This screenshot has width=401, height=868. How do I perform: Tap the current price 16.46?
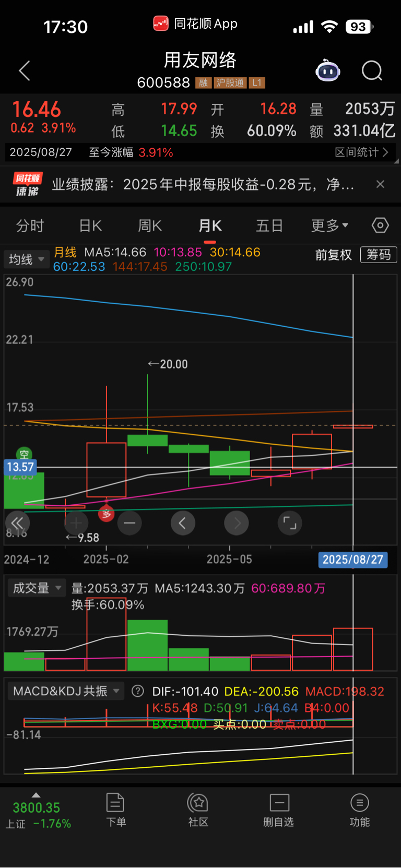(37, 110)
